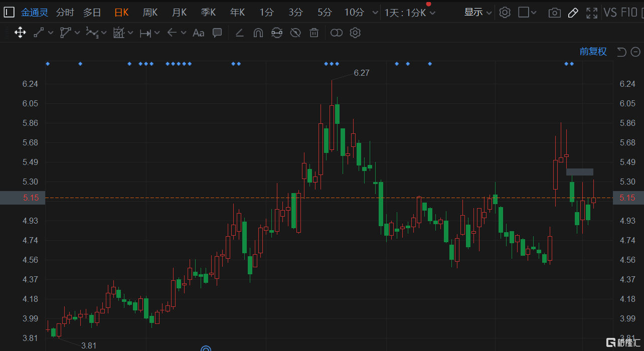
Task: Open drawing toolbar settings gear
Action: click(355, 33)
